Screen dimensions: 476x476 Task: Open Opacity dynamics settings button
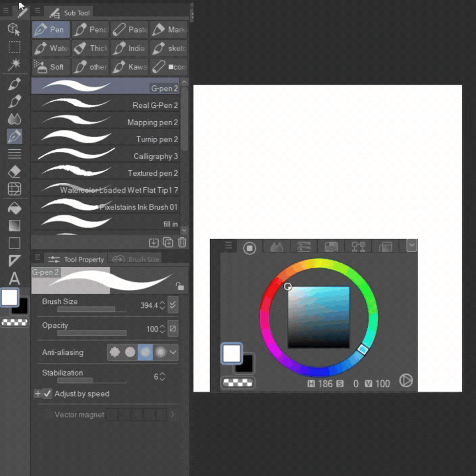click(173, 328)
